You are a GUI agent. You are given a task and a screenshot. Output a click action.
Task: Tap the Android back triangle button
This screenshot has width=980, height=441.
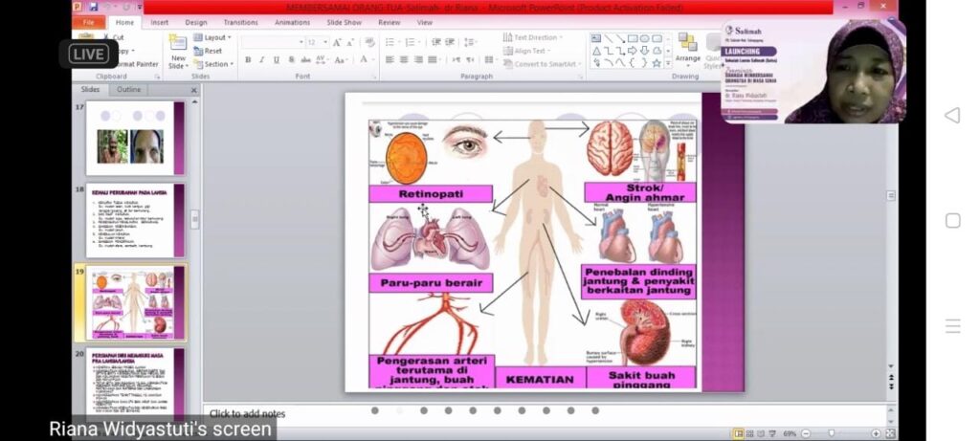[951, 116]
